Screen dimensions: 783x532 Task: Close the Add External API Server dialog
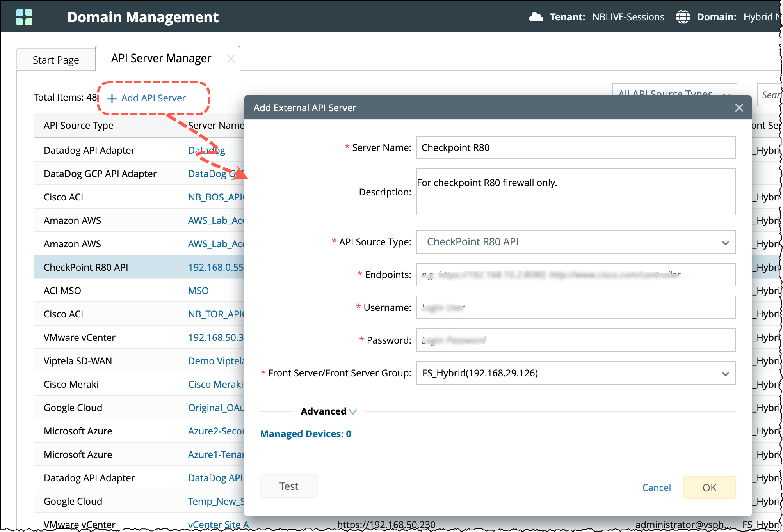(x=739, y=108)
